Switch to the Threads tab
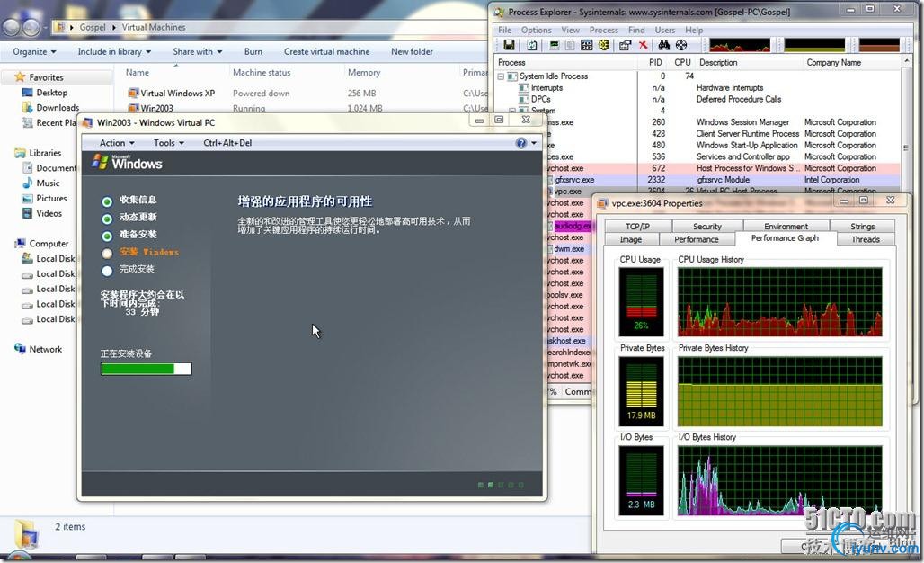 point(865,239)
